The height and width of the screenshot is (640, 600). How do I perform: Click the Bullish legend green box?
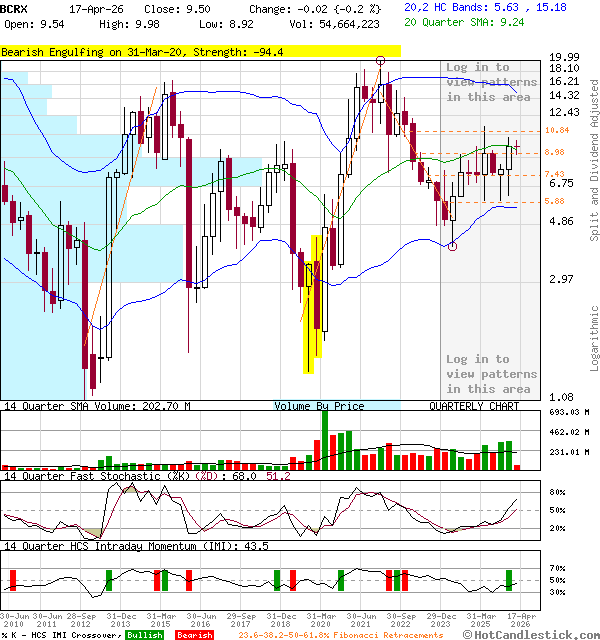(146, 635)
